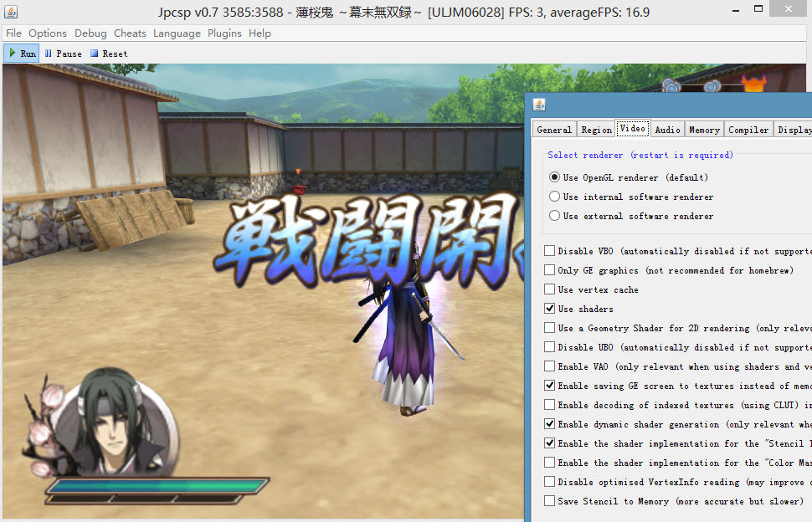Select the Video tab
Image resolution: width=812 pixels, height=522 pixels.
click(633, 128)
